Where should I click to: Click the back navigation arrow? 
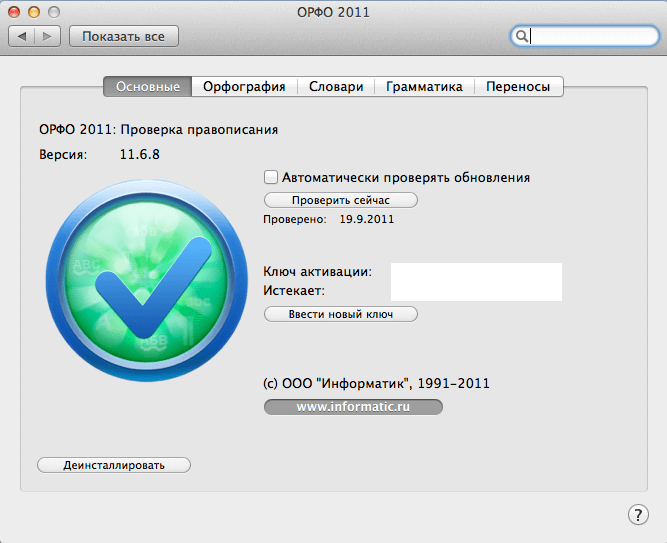point(22,37)
